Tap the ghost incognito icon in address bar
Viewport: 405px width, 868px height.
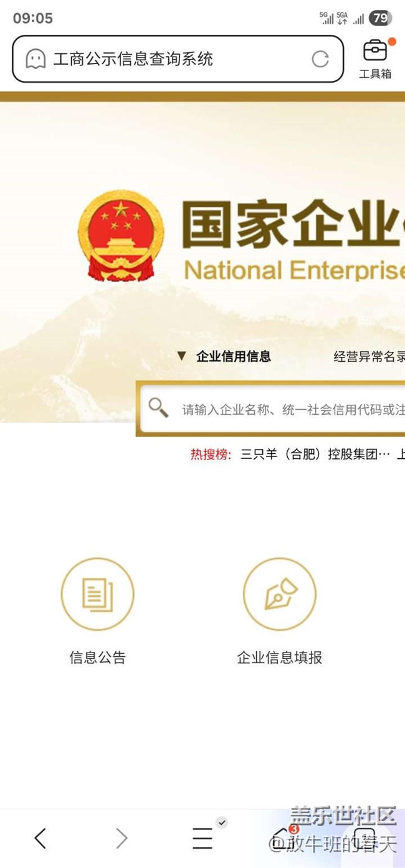[36, 59]
